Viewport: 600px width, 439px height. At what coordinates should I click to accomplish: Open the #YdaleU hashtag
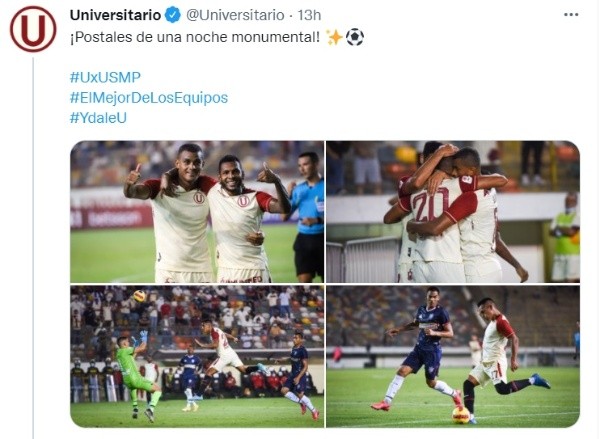(x=98, y=118)
